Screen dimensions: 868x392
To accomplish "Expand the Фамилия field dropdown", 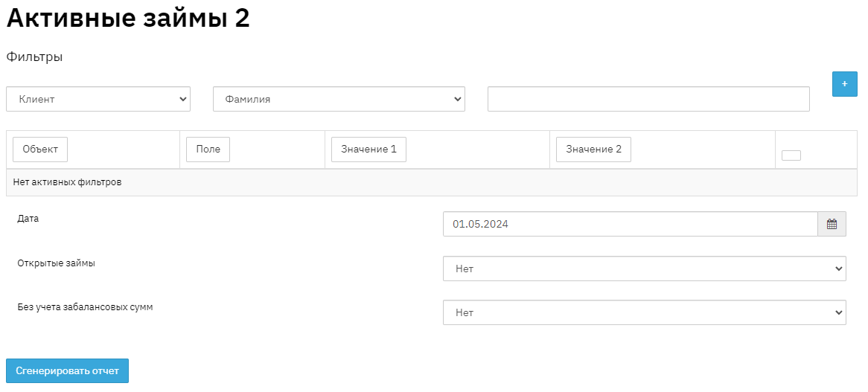I will pos(339,99).
